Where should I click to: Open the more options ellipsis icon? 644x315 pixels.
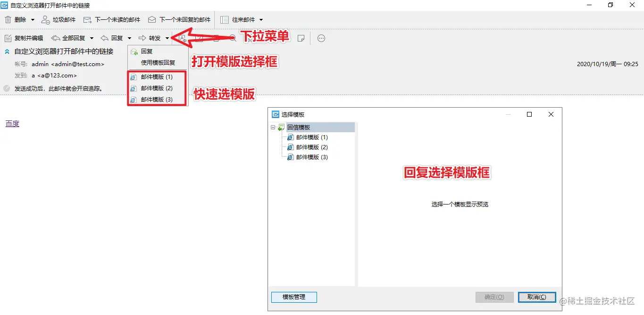point(321,38)
